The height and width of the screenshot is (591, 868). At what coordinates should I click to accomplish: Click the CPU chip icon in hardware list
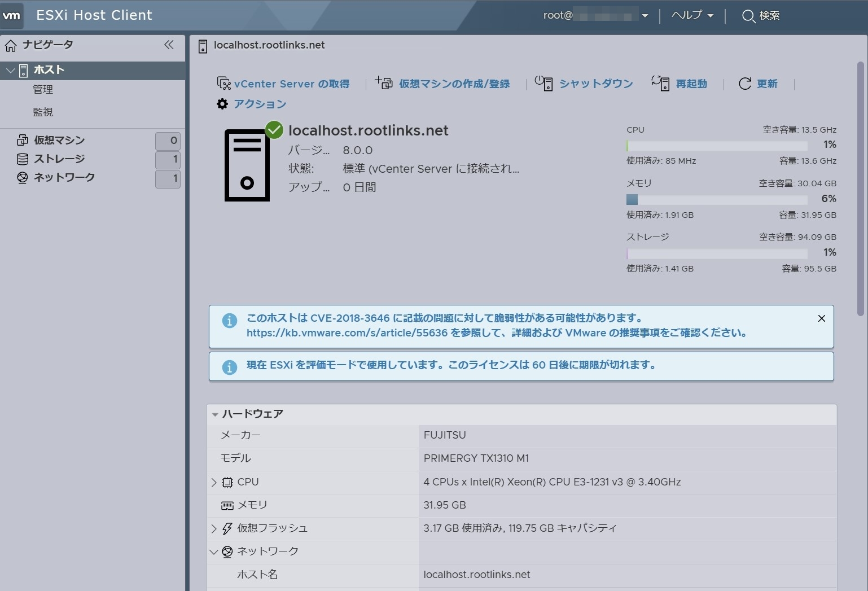(227, 483)
